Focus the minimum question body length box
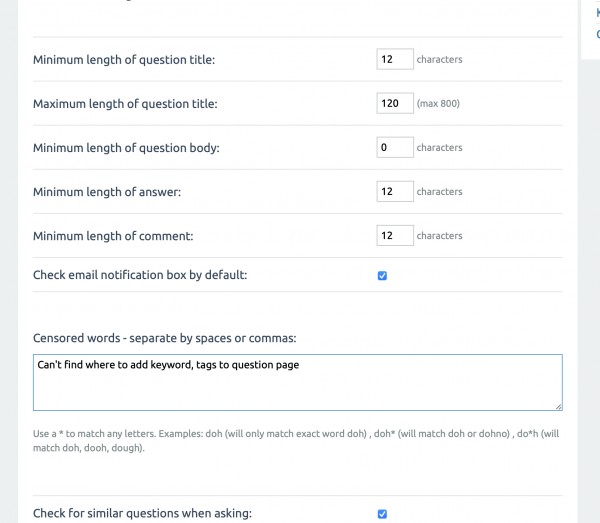 [395, 147]
